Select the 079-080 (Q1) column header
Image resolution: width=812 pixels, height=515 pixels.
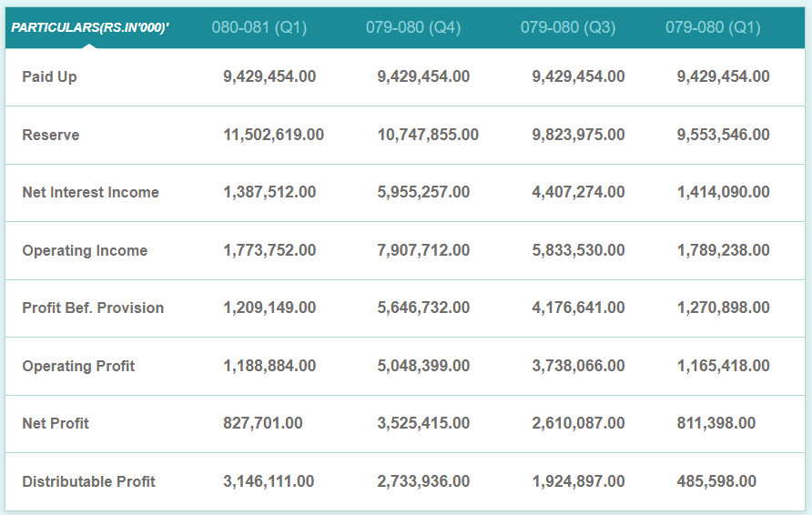click(713, 28)
